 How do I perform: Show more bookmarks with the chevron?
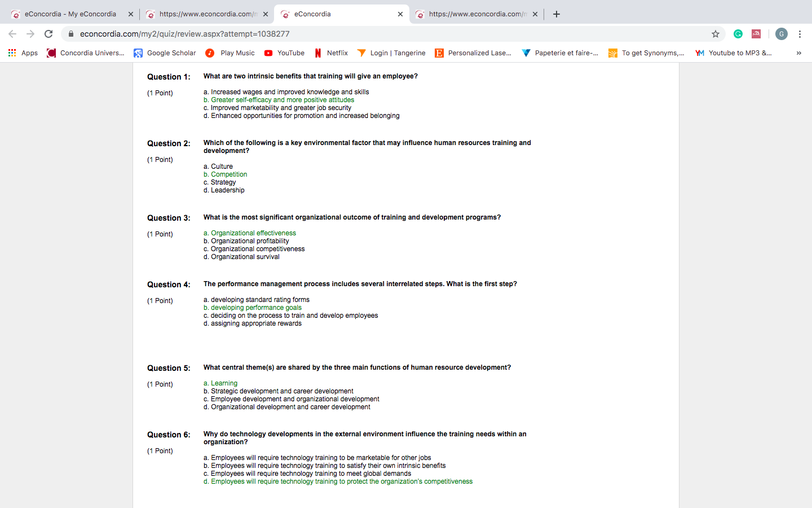[798, 53]
